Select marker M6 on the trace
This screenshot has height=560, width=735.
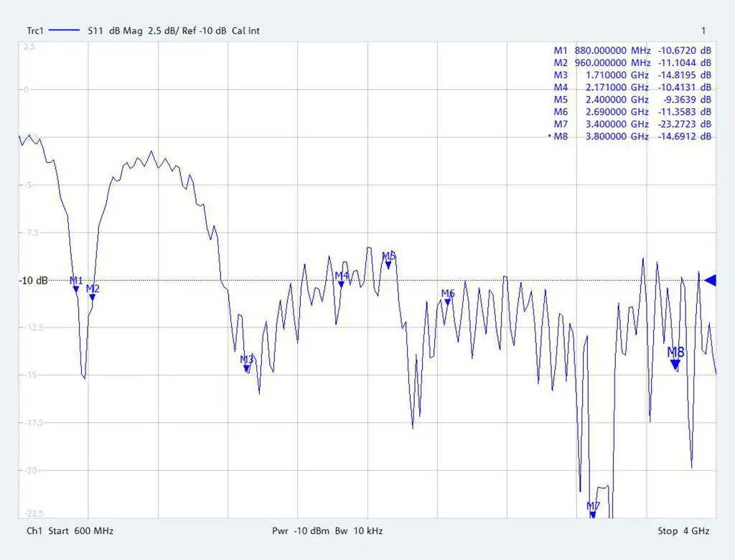click(448, 297)
